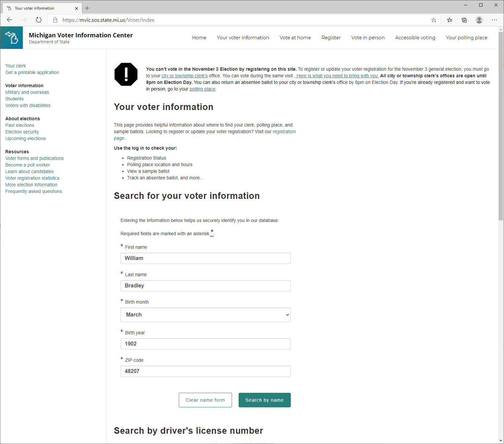Open 'Voter forms and publications' link
The width and height of the screenshot is (504, 444).
click(x=34, y=158)
